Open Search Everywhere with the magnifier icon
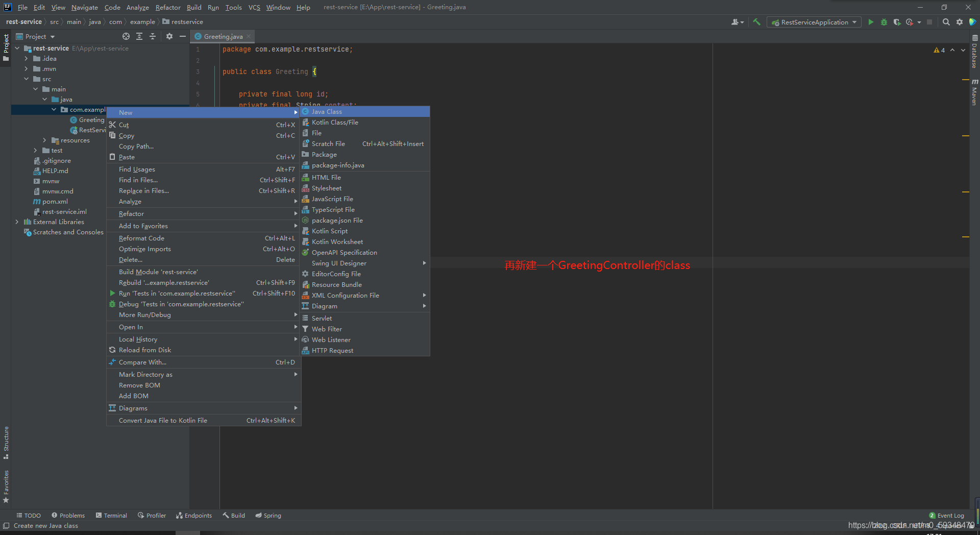This screenshot has height=535, width=980. (946, 22)
